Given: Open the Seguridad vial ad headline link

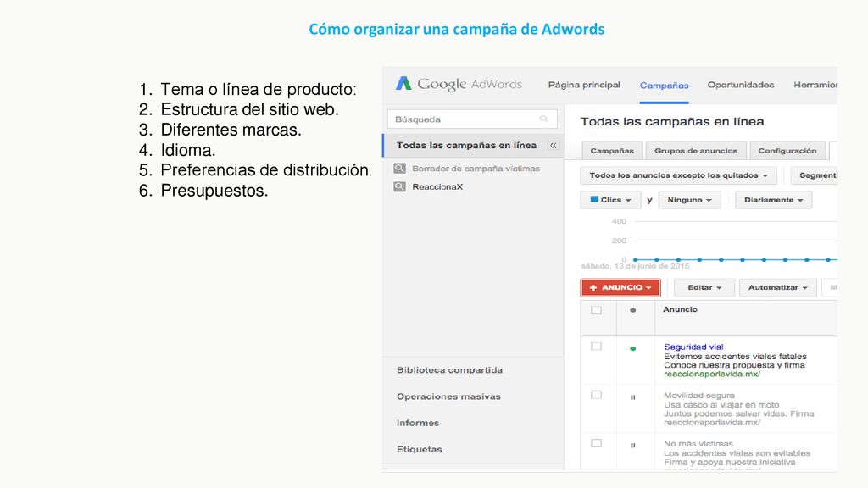Looking at the screenshot, I should point(693,347).
